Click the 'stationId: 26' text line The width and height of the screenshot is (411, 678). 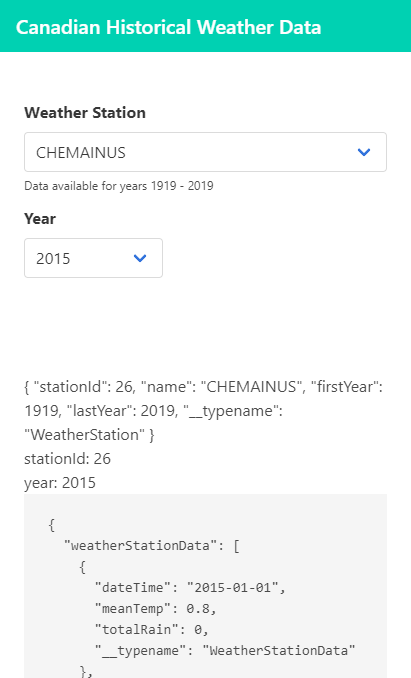67,459
